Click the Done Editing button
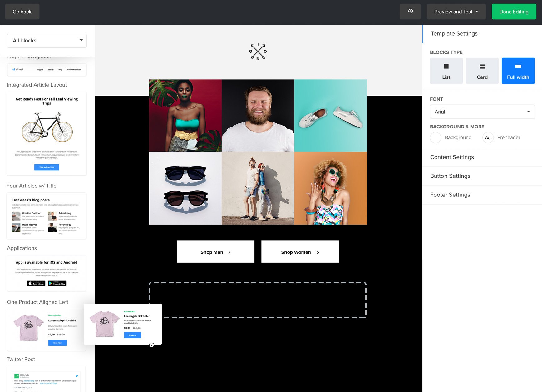The image size is (542, 392). click(514, 12)
